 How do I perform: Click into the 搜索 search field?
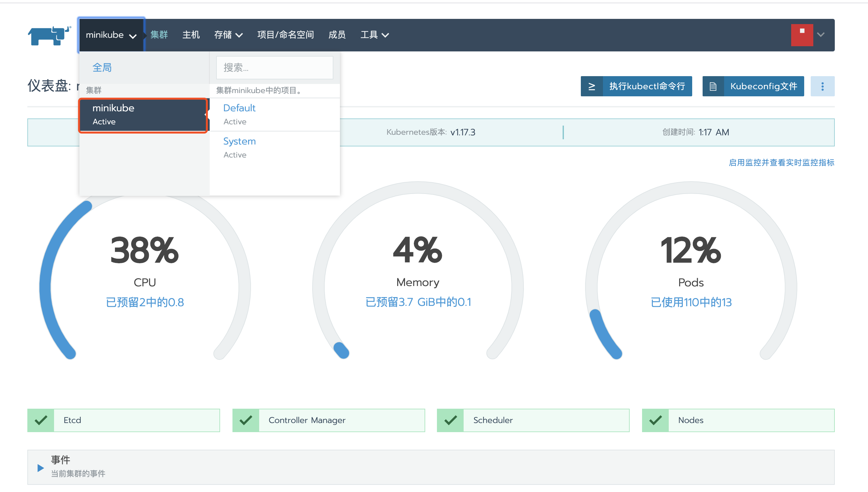point(274,68)
